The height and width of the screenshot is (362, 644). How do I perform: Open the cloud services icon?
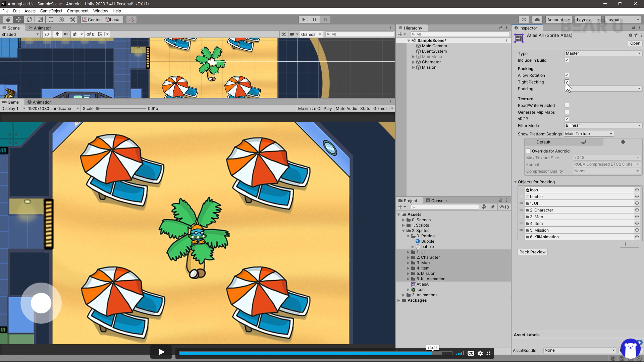pyautogui.click(x=537, y=19)
